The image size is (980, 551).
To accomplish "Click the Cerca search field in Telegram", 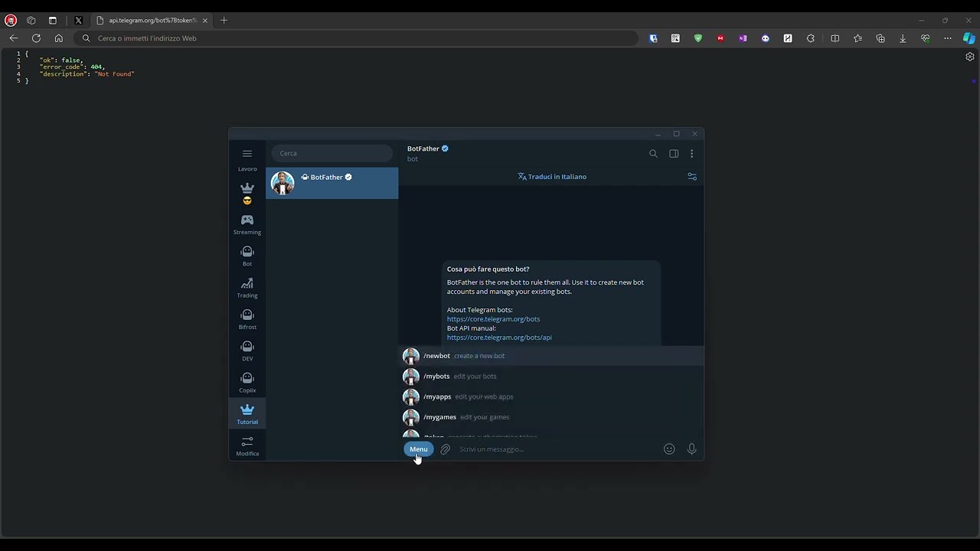I will [x=332, y=153].
